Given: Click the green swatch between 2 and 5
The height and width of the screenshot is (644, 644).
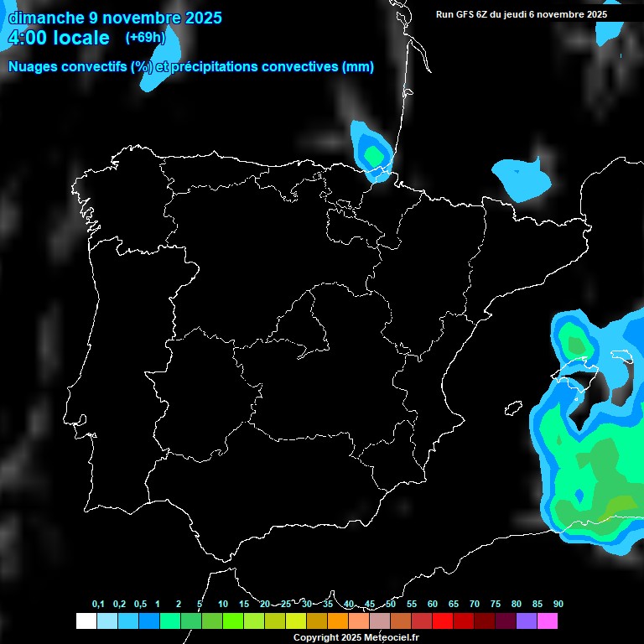Looking at the screenshot, I should click(191, 621).
